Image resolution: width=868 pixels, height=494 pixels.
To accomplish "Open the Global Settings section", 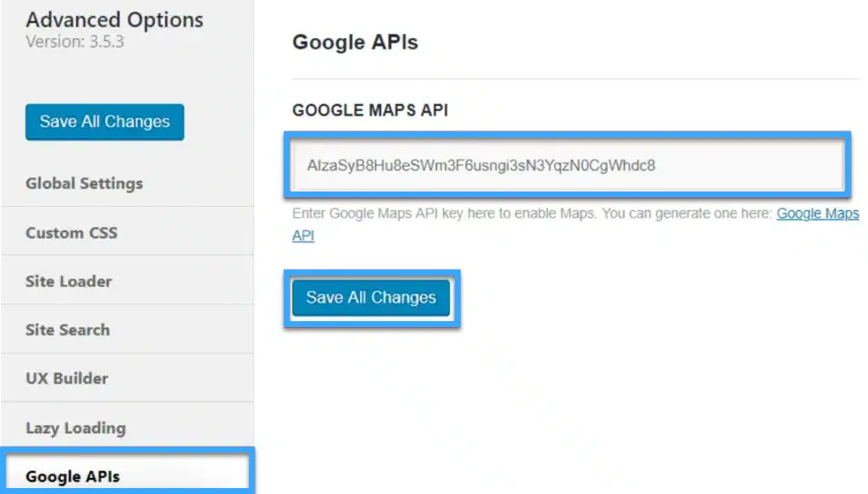I will tap(84, 183).
